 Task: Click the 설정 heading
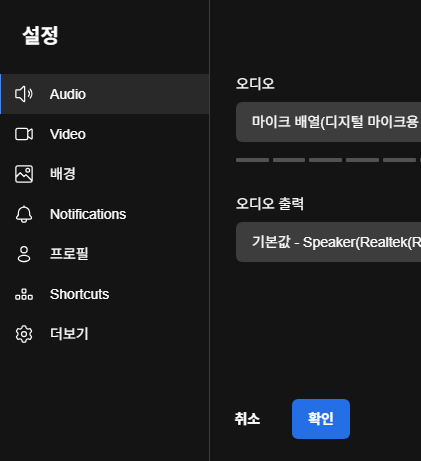40,35
